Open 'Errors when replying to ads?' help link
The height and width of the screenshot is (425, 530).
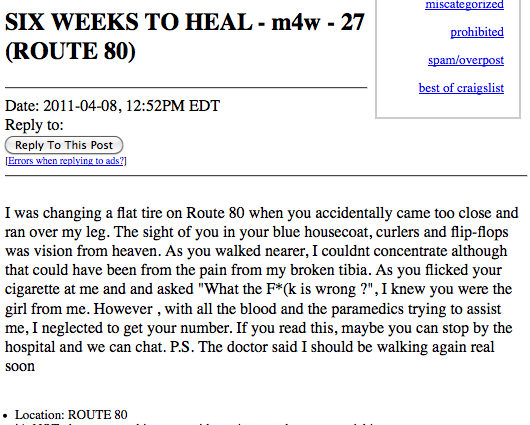point(66,161)
